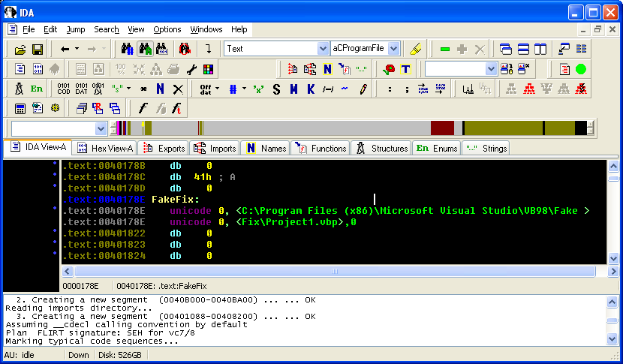
Task: Switch to the Hex View-A tab
Action: click(x=105, y=148)
